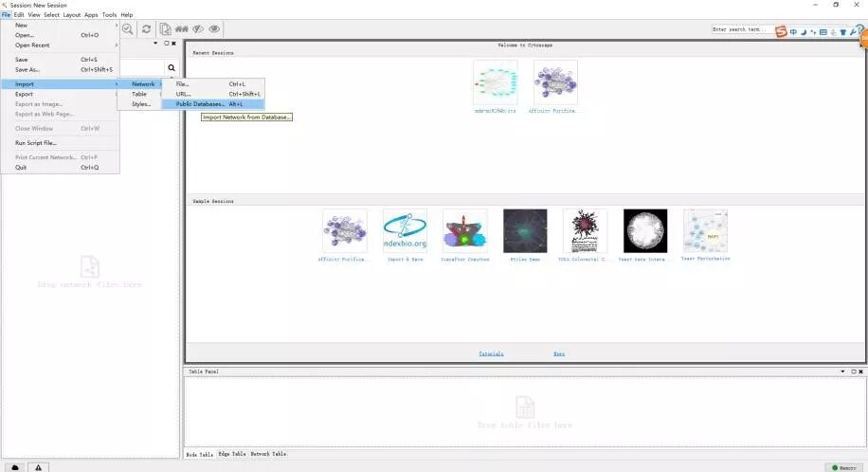
Task: Click the warning triangle icon in status bar
Action: (38, 467)
